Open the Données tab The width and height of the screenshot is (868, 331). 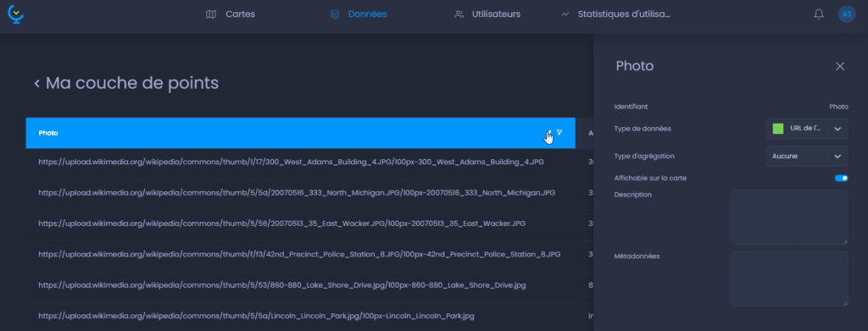point(359,14)
